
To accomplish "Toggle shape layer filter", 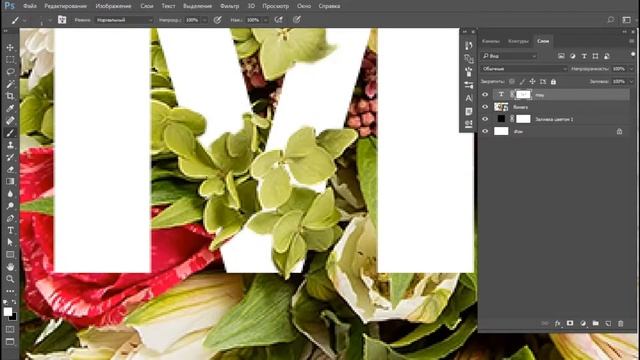I will 596,56.
